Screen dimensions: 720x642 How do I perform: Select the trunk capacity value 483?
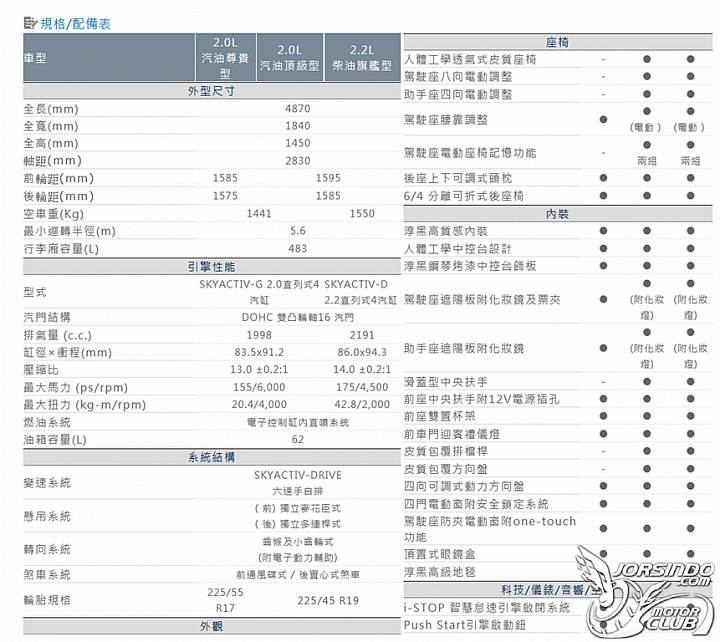(x=298, y=249)
